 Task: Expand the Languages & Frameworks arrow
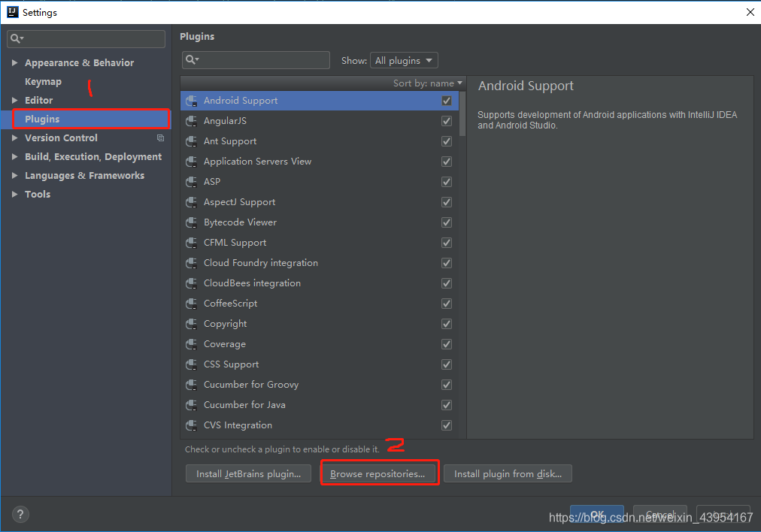click(14, 176)
